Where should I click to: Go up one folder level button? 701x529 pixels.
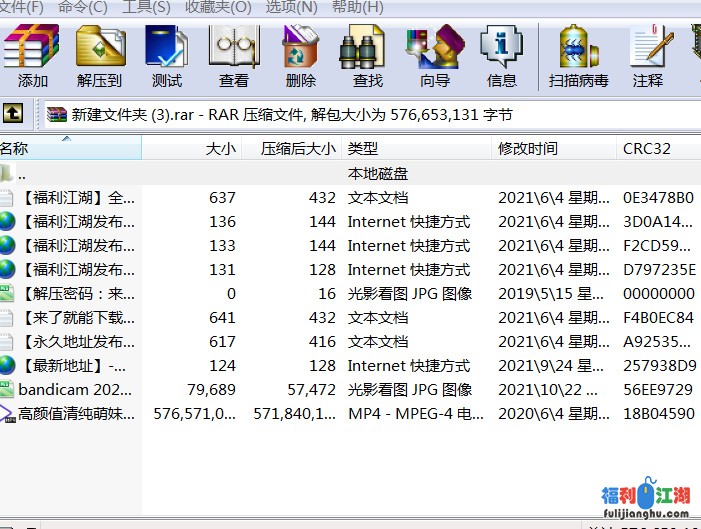click(x=13, y=113)
